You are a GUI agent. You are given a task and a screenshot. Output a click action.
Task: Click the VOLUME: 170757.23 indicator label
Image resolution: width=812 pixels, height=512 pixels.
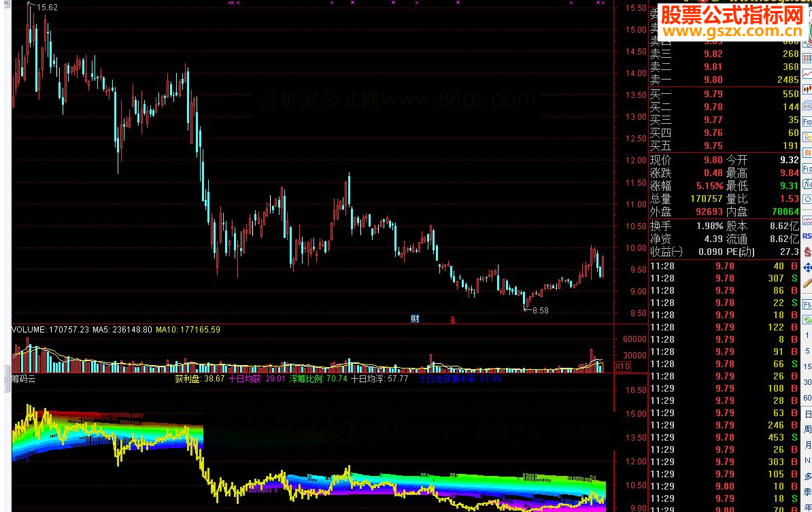click(50, 329)
